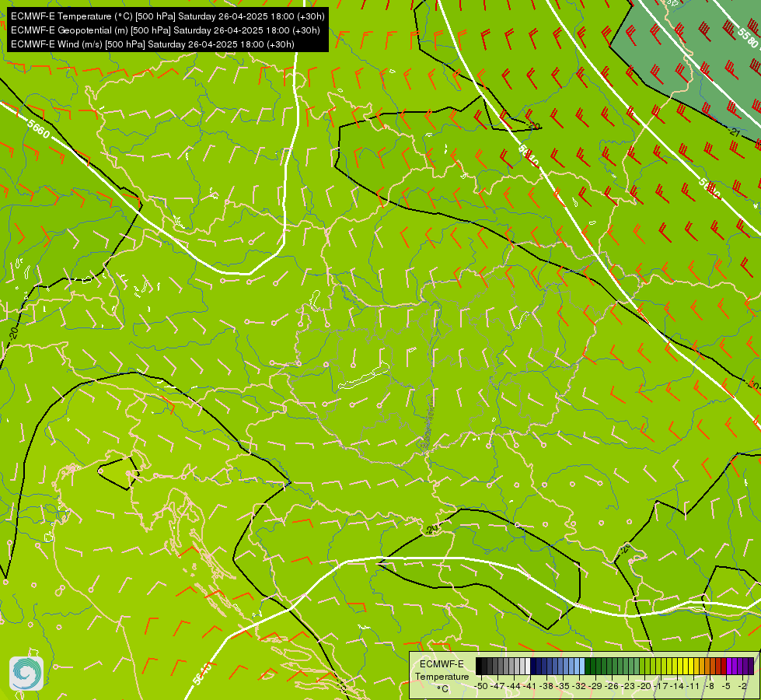Viewport: 761px width, 700px height.
Task: Click the legend tick label -8
Action: click(x=710, y=687)
